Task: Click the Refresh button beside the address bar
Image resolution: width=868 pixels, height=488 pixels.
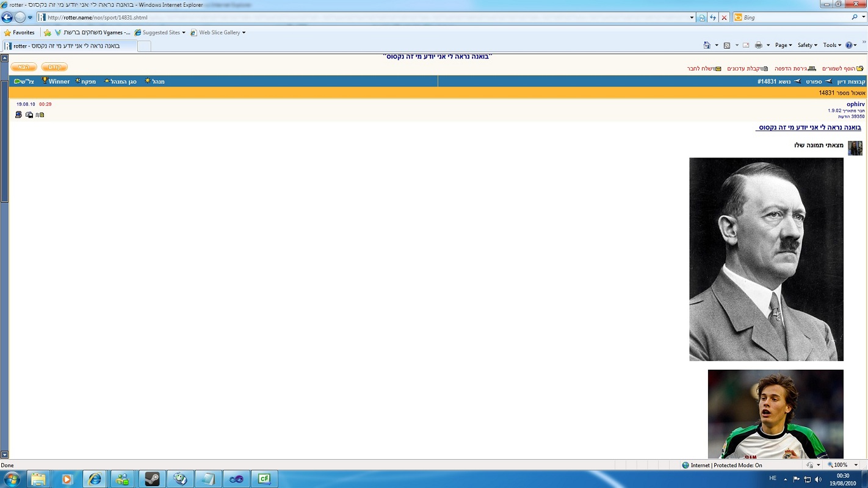Action: click(713, 18)
